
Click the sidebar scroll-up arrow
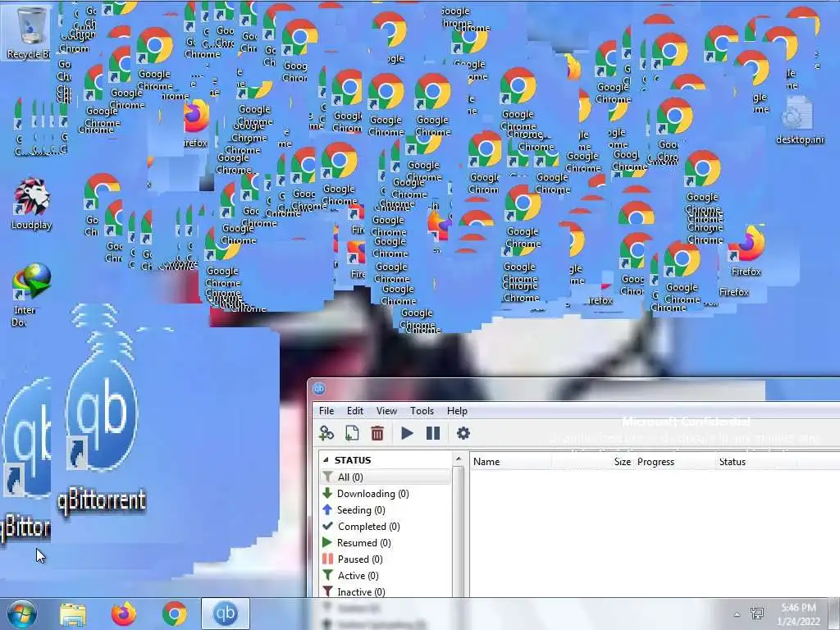(458, 459)
